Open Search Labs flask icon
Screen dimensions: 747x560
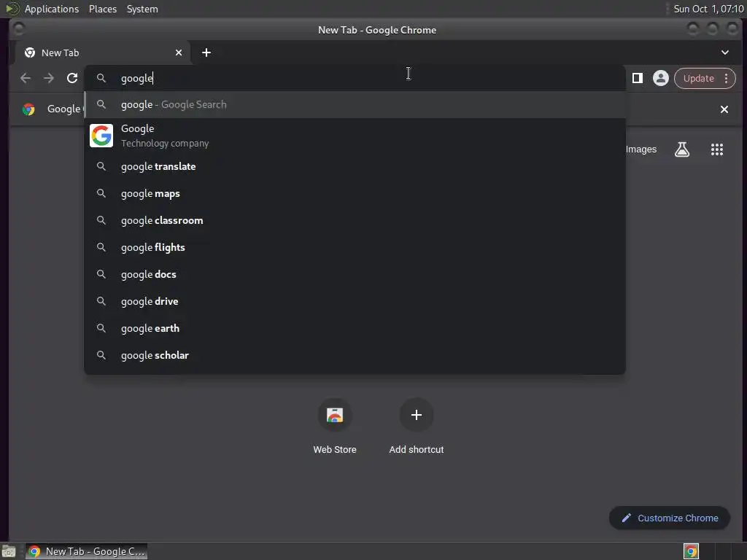click(682, 149)
